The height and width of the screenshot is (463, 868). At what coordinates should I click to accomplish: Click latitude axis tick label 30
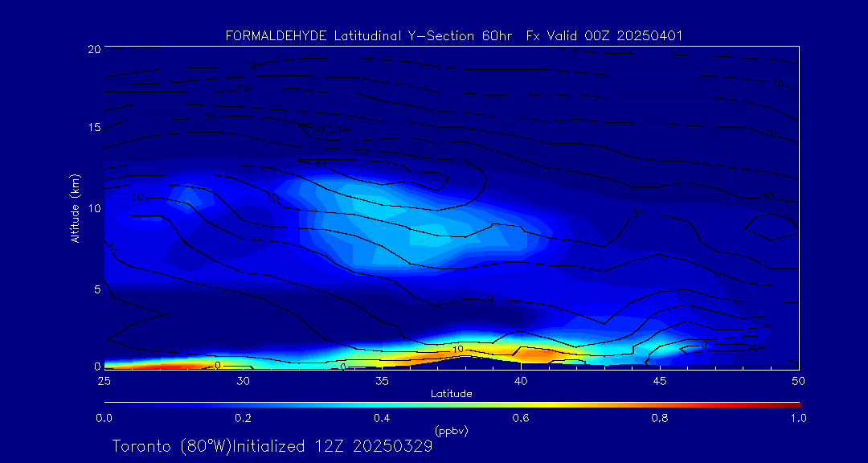click(x=243, y=381)
